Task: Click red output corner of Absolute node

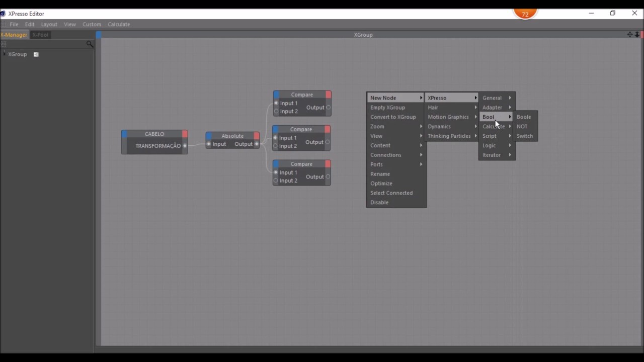Action: point(257,136)
